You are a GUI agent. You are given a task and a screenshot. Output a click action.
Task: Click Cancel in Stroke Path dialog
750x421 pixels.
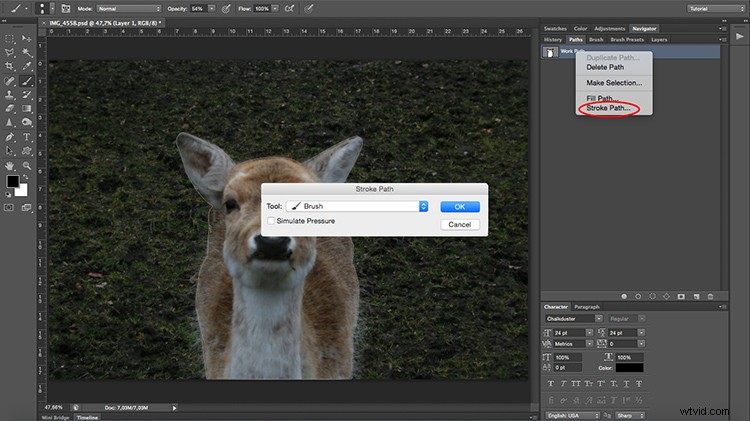(460, 224)
